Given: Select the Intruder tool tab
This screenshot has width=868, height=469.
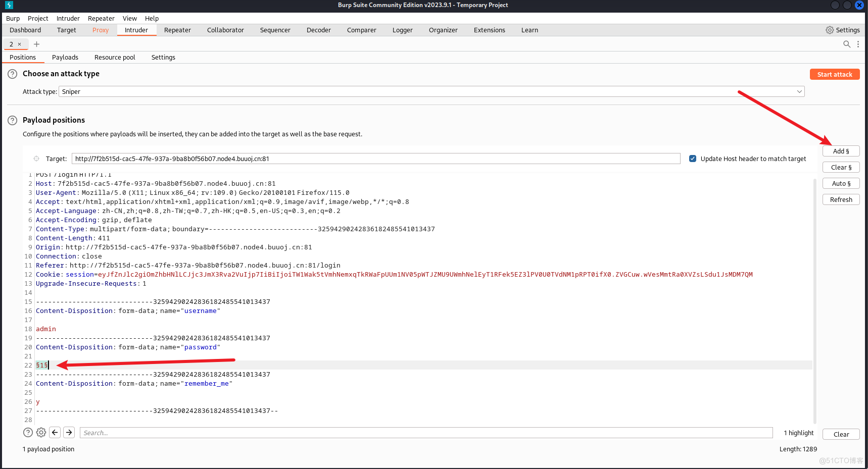Looking at the screenshot, I should (x=136, y=30).
